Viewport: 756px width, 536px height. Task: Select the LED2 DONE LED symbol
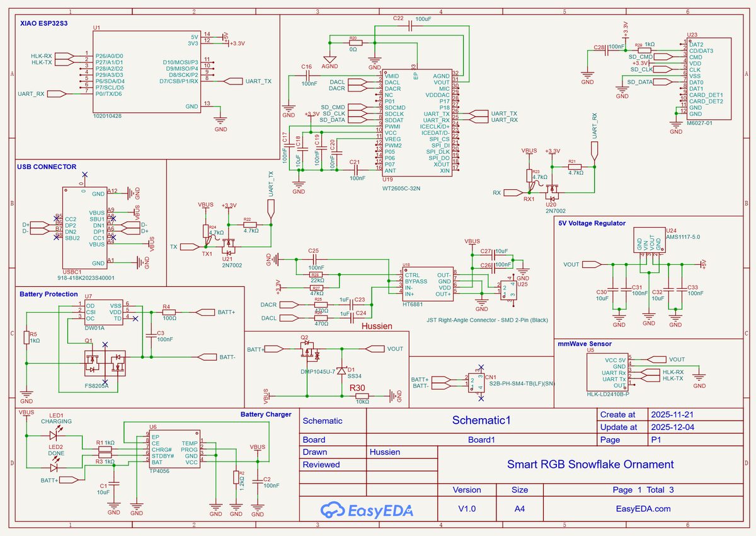(55, 467)
